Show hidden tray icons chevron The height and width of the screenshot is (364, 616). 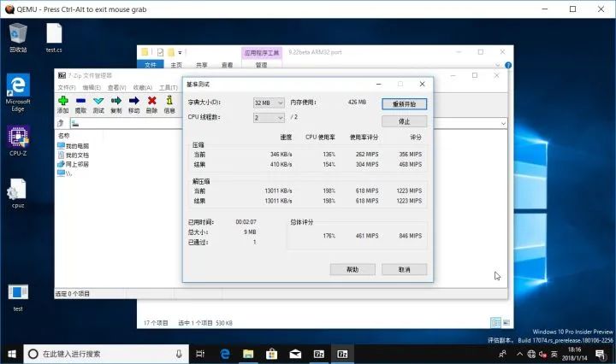pyautogui.click(x=520, y=355)
